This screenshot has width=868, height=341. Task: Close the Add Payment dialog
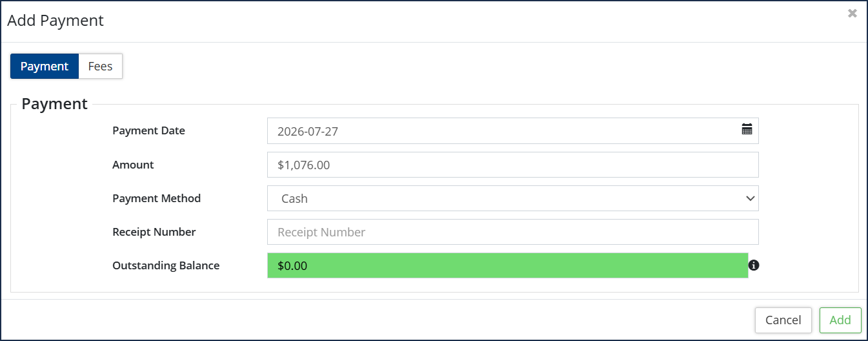[853, 13]
